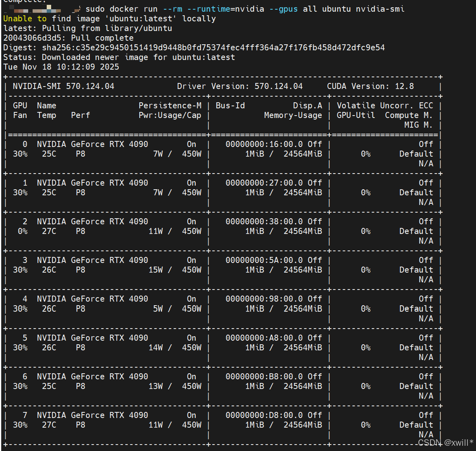Click GPU 5 performance state 'P8'

81,348
